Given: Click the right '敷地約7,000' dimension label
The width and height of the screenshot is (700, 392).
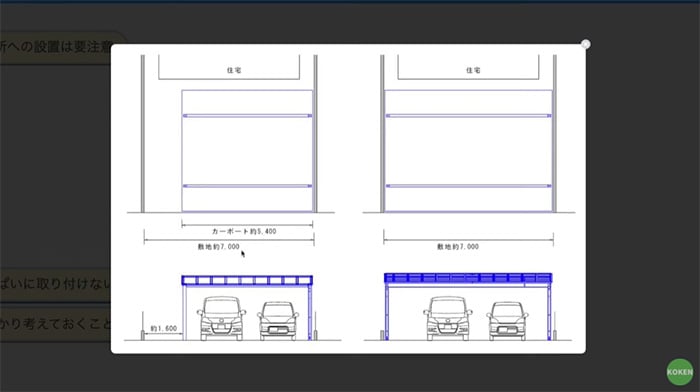Looking at the screenshot, I should [x=458, y=246].
